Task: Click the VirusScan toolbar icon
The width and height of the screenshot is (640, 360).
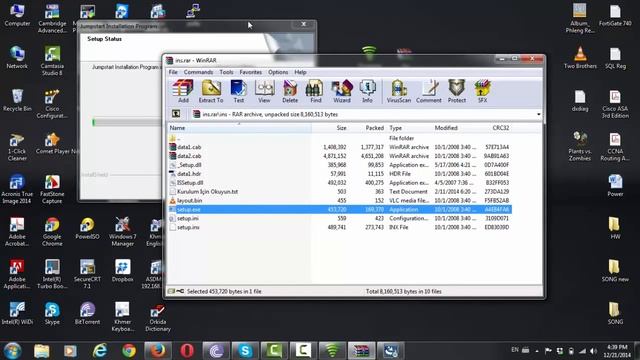Action: [399, 91]
